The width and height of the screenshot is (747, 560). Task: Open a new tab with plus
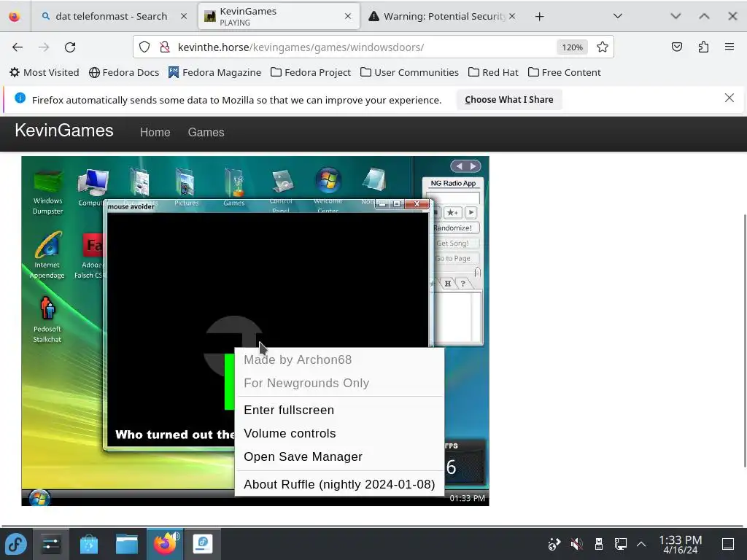click(x=539, y=17)
